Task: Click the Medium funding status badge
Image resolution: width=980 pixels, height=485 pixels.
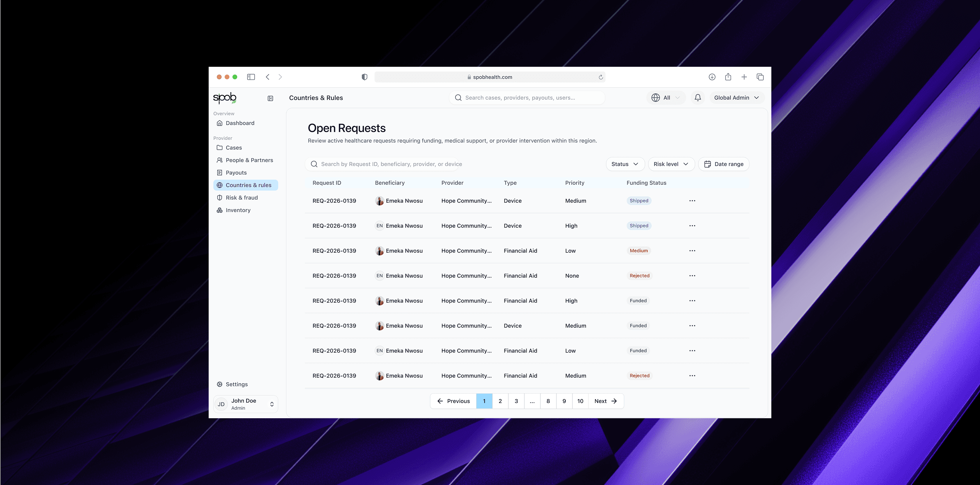Action: click(x=639, y=251)
